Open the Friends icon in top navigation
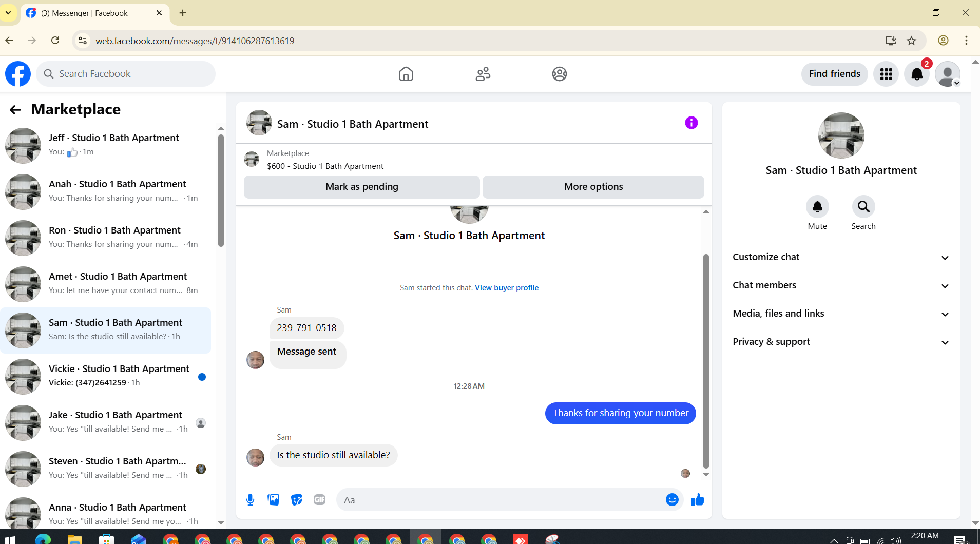The height and width of the screenshot is (544, 980). coord(483,74)
